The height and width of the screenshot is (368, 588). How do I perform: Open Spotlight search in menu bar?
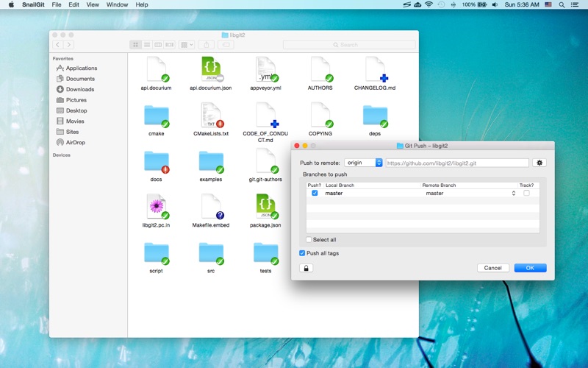point(562,4)
